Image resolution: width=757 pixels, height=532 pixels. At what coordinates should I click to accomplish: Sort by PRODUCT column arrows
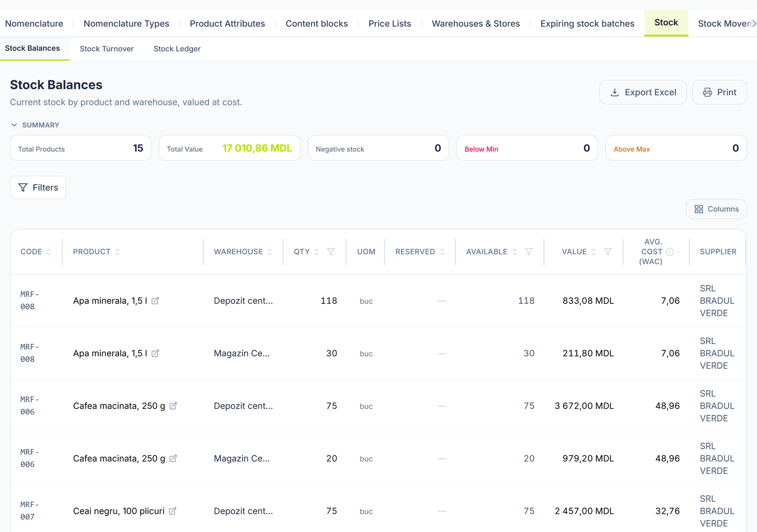pos(118,251)
